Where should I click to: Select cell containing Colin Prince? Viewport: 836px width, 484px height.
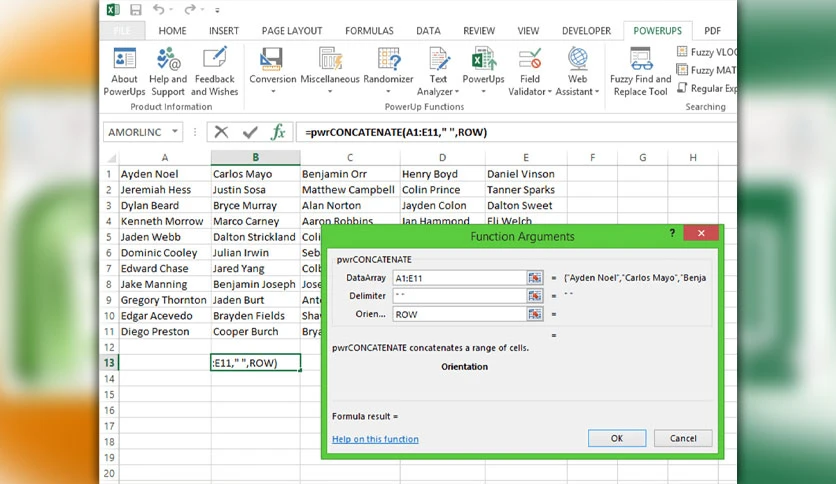pyautogui.click(x=442, y=189)
